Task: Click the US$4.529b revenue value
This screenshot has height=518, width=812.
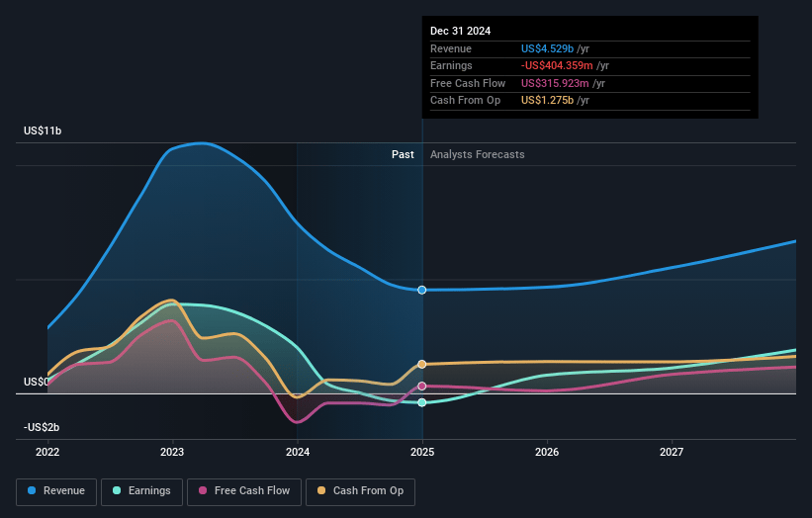Action: point(547,48)
